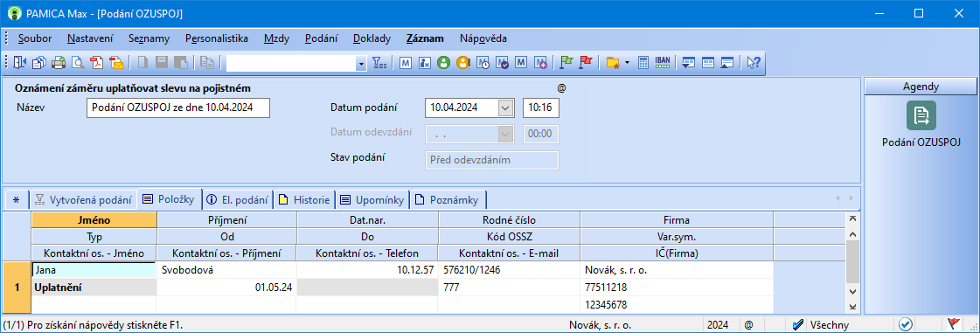
Task: Open the Personalistika menu
Action: tap(216, 38)
